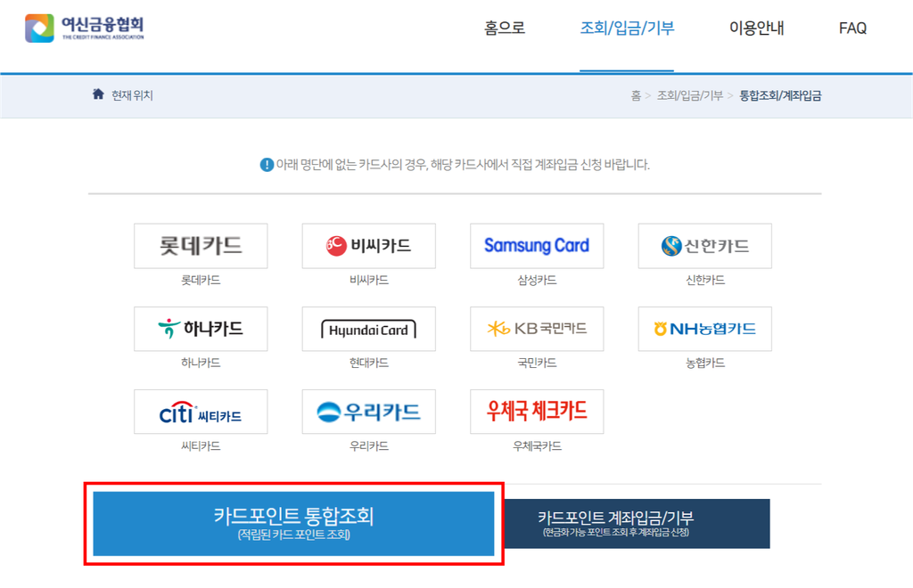913x588 pixels.
Task: Choose the Samsung Card logo tile
Action: [x=537, y=246]
